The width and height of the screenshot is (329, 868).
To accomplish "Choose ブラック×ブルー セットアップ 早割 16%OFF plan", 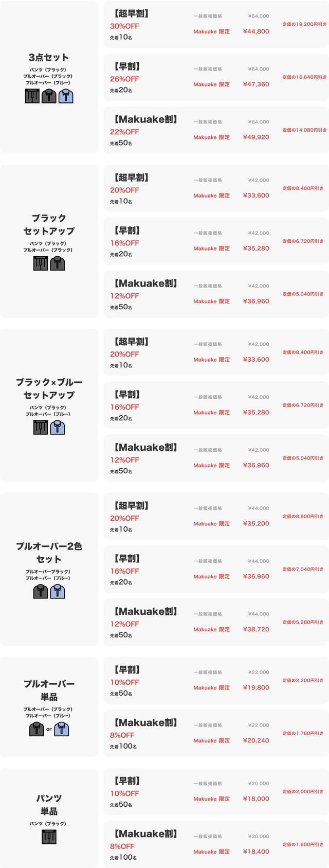I will coord(216,405).
